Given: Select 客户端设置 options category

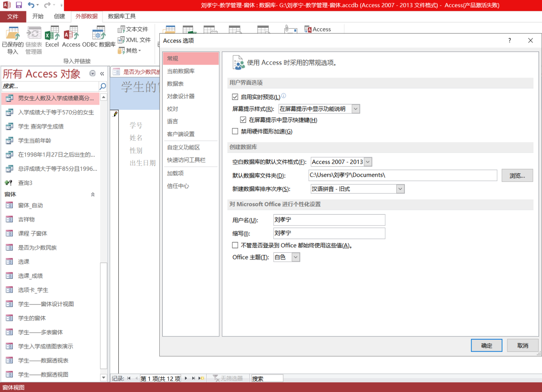Looking at the screenshot, I should (x=191, y=134).
